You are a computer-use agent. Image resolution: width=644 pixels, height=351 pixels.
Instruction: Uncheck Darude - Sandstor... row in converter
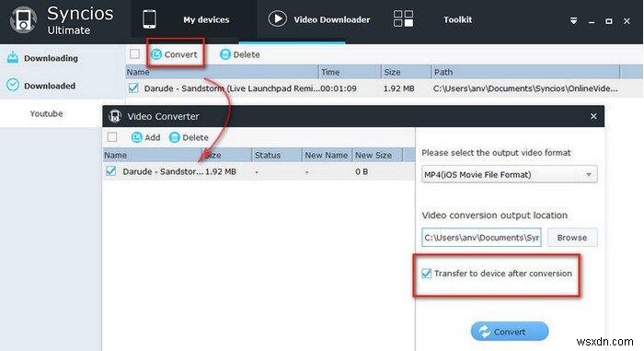(x=111, y=171)
